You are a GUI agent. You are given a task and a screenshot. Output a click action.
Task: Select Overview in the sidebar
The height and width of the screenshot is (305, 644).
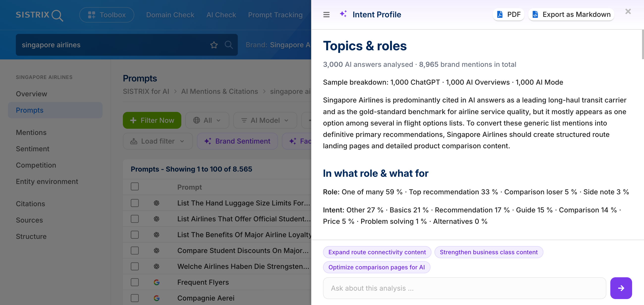tap(31, 94)
